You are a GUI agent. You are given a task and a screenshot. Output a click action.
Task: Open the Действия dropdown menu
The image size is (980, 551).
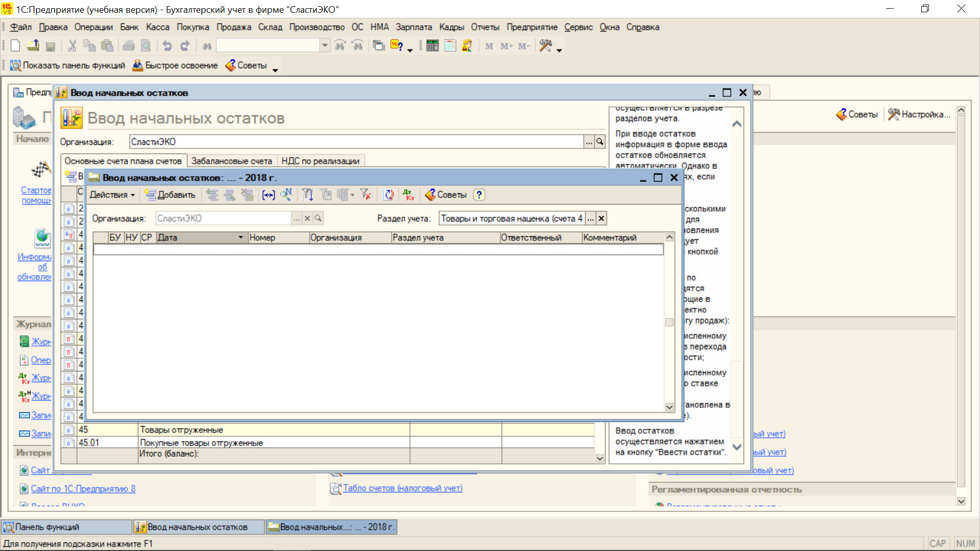point(112,194)
